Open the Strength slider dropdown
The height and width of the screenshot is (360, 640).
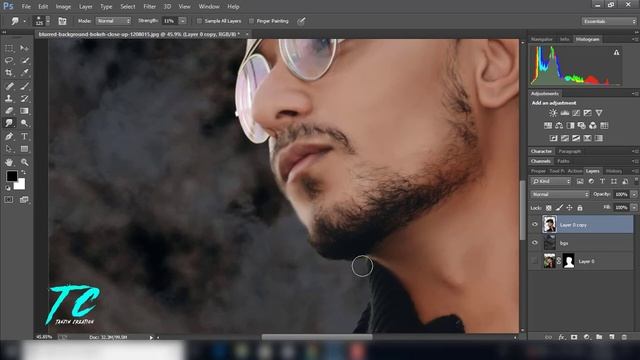183,21
